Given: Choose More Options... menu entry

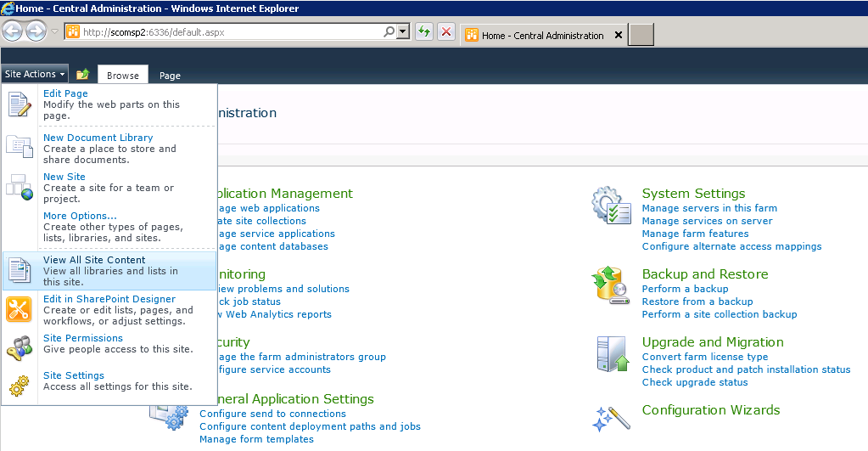Looking at the screenshot, I should (x=109, y=227).
